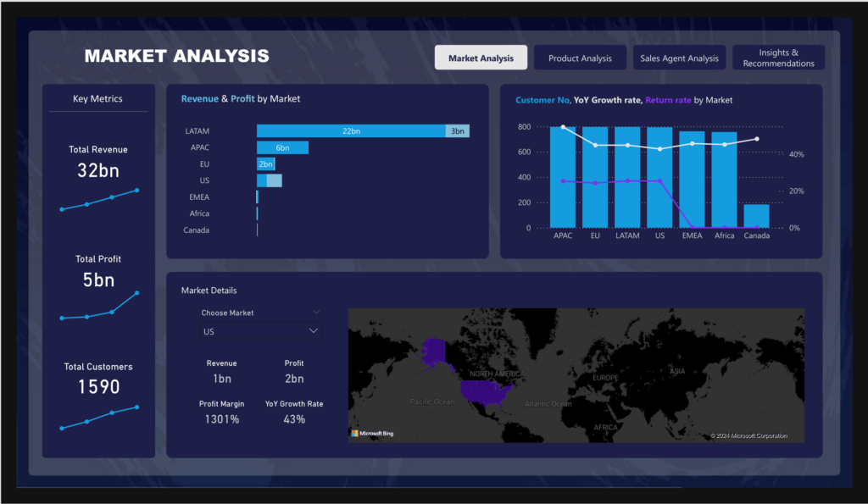The width and height of the screenshot is (868, 504).
Task: Click the EMEA label in the Revenue bar chart
Action: coord(199,197)
